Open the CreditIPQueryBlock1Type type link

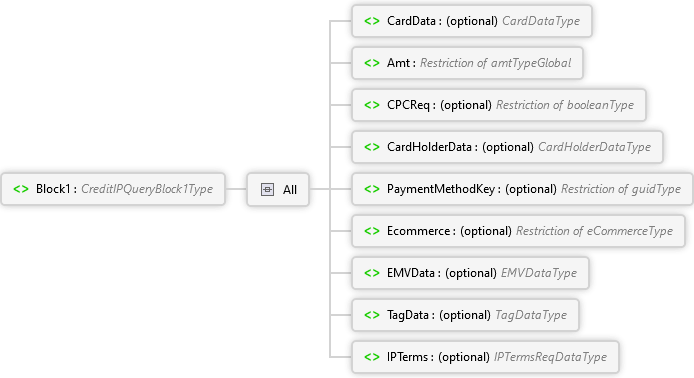pos(147,189)
